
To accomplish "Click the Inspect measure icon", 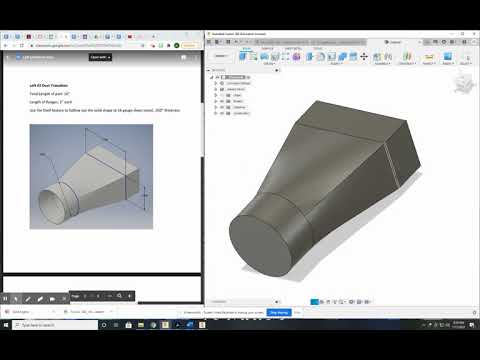I will pyautogui.click(x=429, y=57).
